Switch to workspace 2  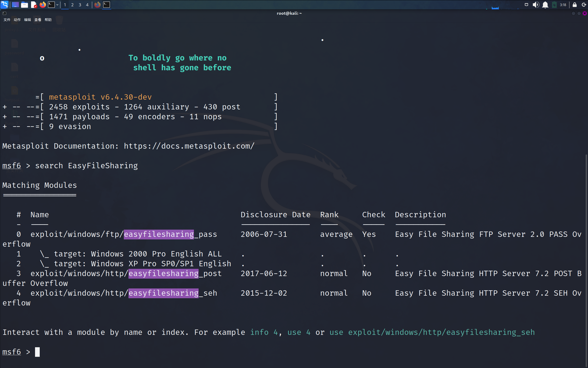pos(72,5)
